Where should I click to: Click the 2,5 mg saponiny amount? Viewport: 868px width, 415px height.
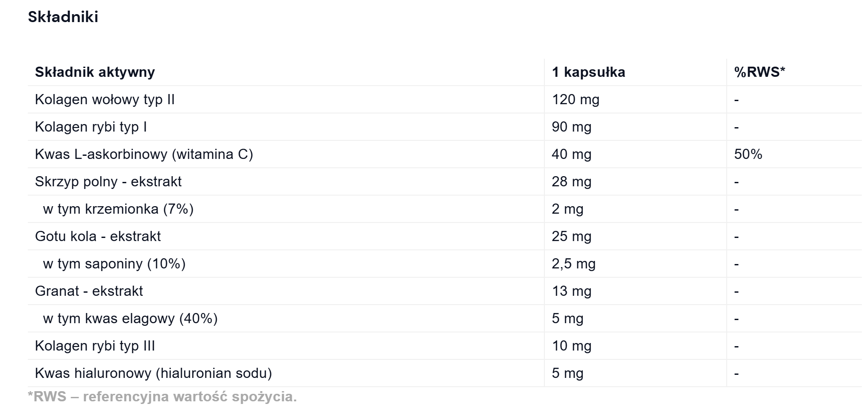coord(574,264)
